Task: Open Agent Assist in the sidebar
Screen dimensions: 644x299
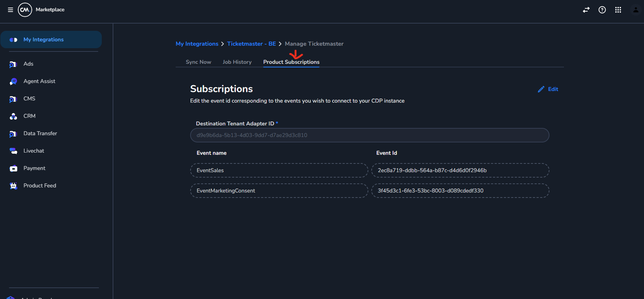Action: (39, 81)
